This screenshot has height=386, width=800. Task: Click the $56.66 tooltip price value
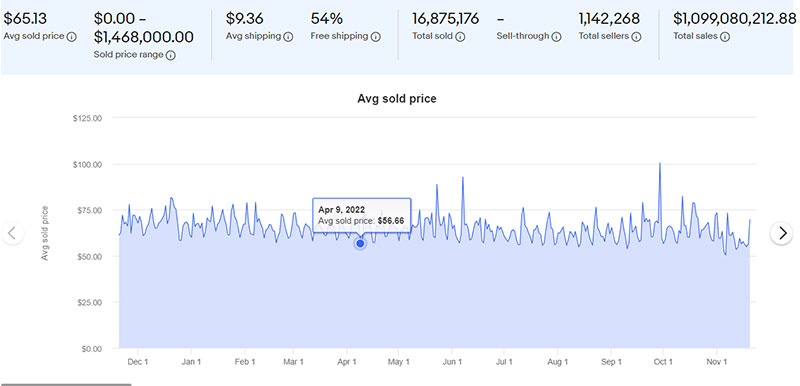click(x=391, y=221)
